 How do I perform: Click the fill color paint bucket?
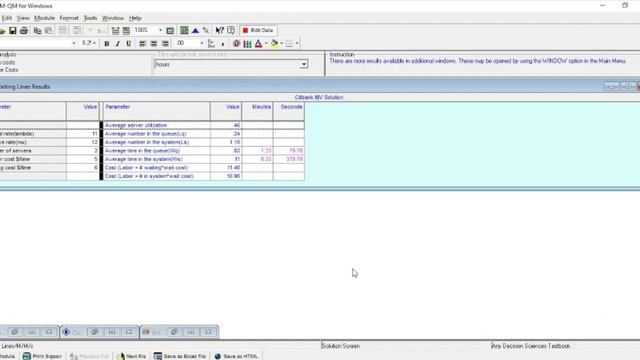pos(274,44)
